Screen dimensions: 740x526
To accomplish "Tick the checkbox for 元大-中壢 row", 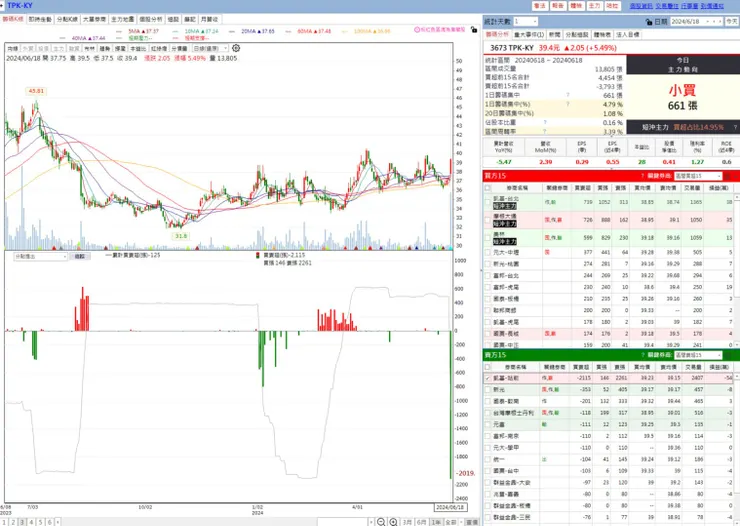I will point(488,252).
